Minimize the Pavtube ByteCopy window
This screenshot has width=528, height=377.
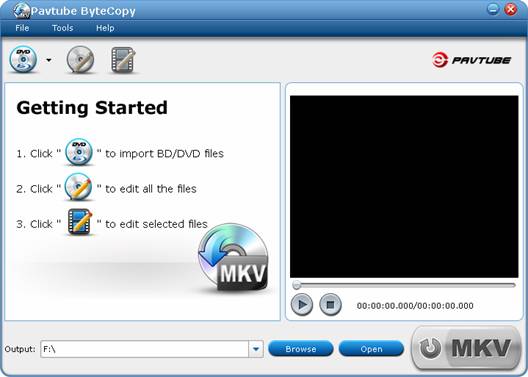493,9
